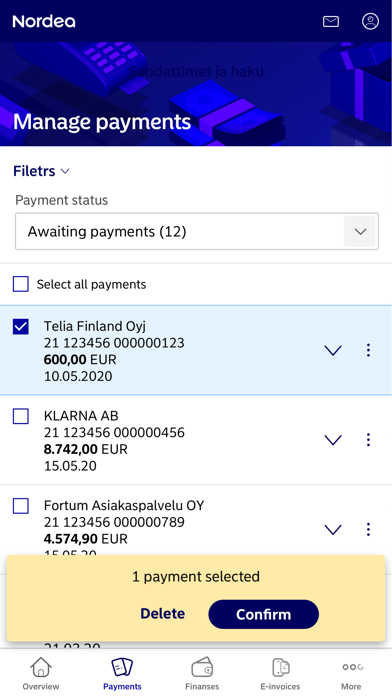Expand Telia Finland Oyj payment details

(x=333, y=351)
